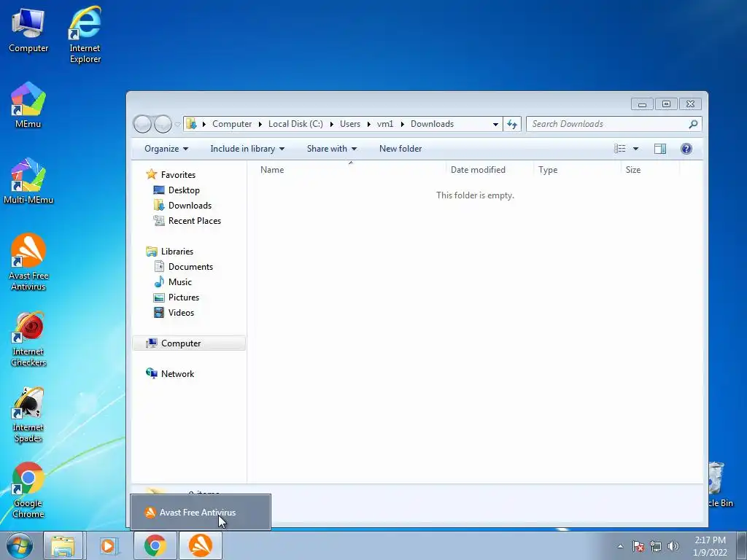Launch Internet Explorer from the desktop
Viewport: 747px width, 560px height.
[x=85, y=34]
